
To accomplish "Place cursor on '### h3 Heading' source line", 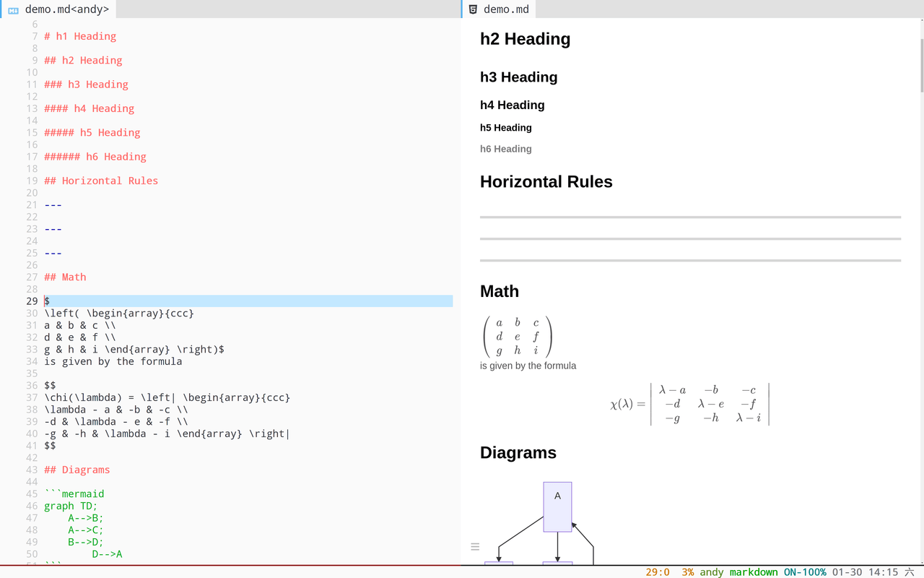I will click(86, 85).
